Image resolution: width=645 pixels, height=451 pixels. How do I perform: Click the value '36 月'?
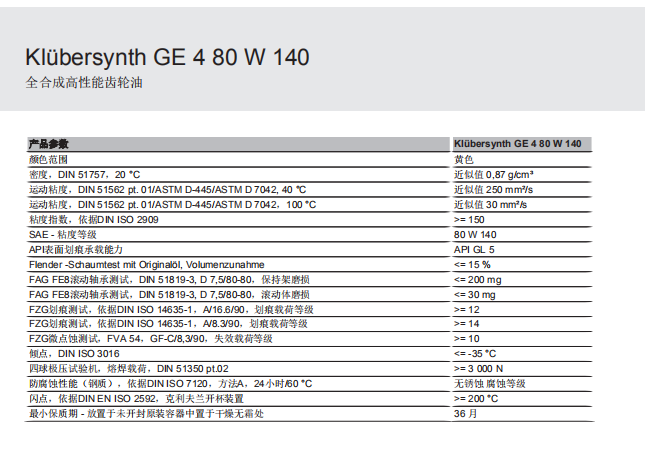click(465, 414)
